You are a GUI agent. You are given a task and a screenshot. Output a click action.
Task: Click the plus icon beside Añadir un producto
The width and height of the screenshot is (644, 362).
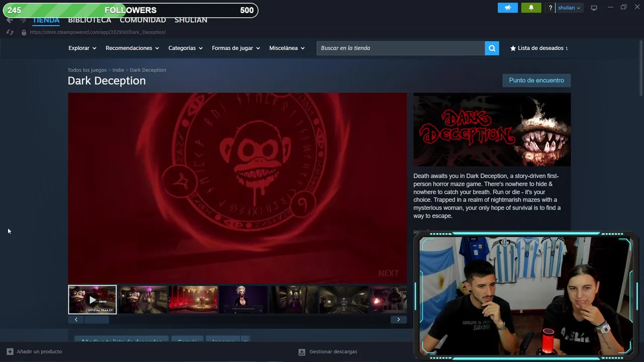[x=10, y=351]
